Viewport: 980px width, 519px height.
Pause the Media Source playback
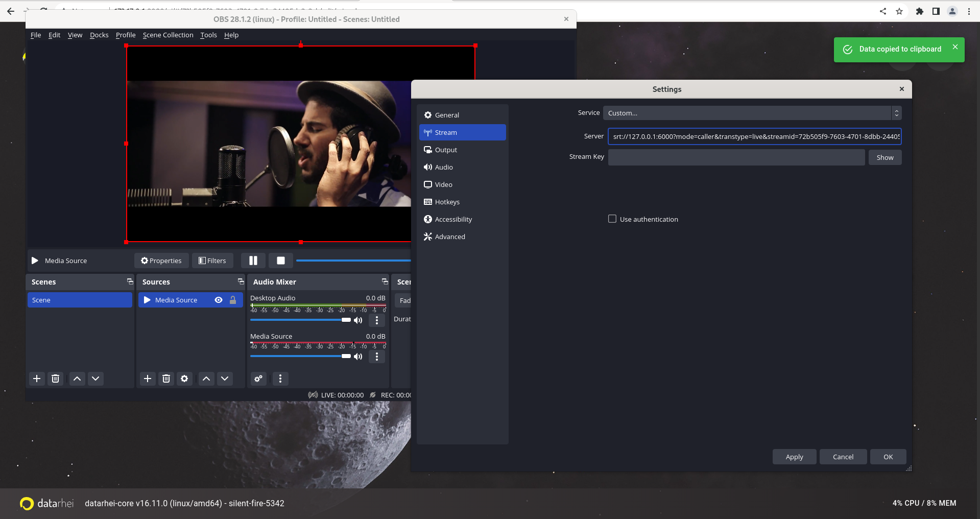pos(253,261)
